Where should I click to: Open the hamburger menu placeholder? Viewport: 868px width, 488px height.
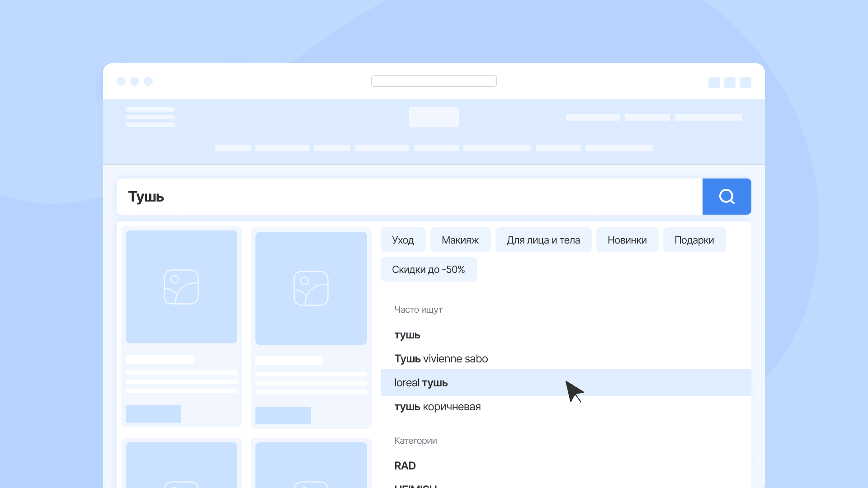point(150,117)
